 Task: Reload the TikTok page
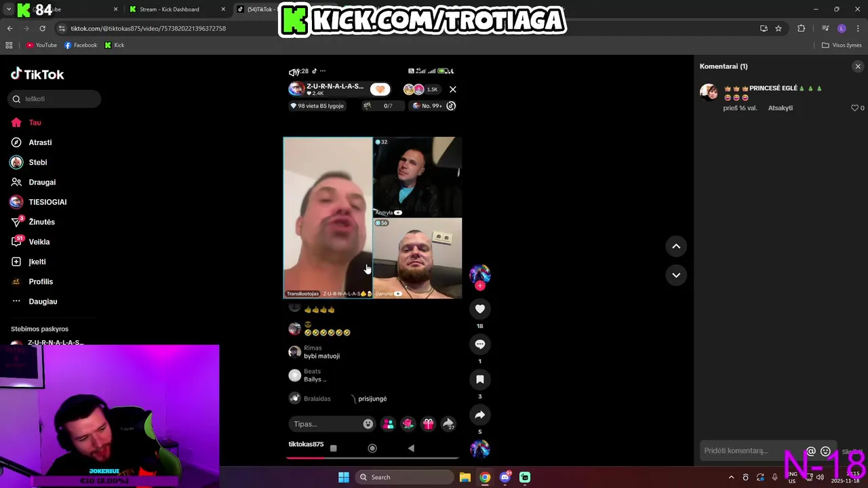click(x=42, y=28)
